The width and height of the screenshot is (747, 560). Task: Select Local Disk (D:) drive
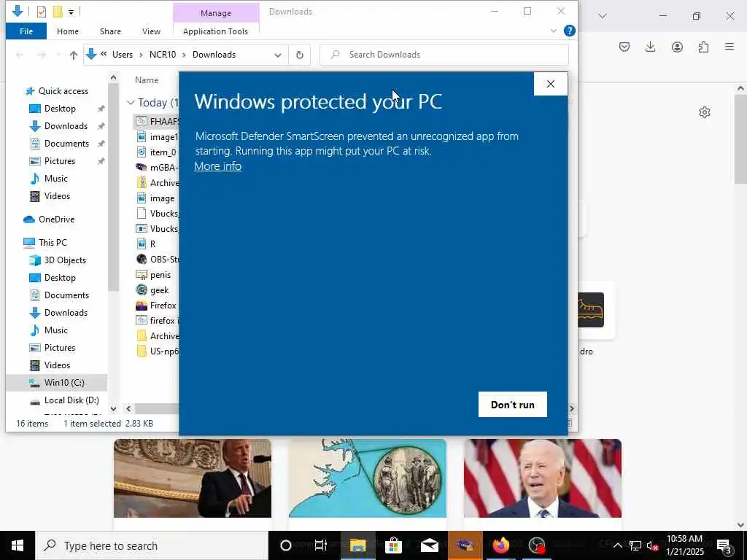pos(71,400)
